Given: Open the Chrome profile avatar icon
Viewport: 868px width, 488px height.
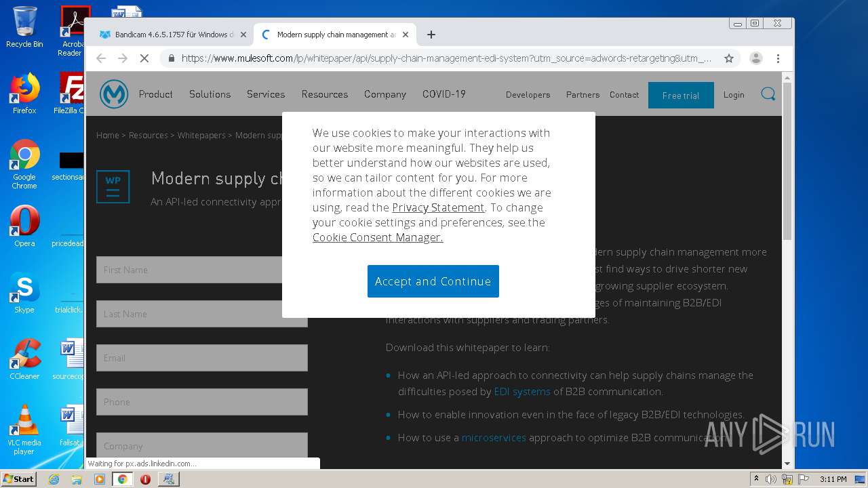Looking at the screenshot, I should [x=755, y=58].
